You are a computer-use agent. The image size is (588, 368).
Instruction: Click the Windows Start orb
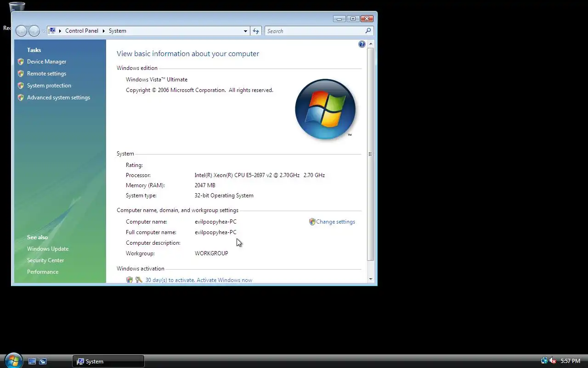tap(13, 360)
